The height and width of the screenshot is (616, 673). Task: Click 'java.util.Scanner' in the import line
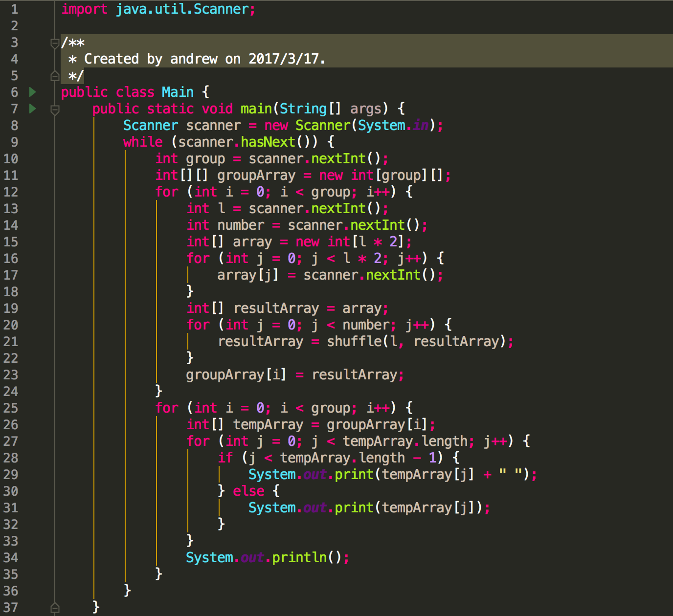[182, 9]
